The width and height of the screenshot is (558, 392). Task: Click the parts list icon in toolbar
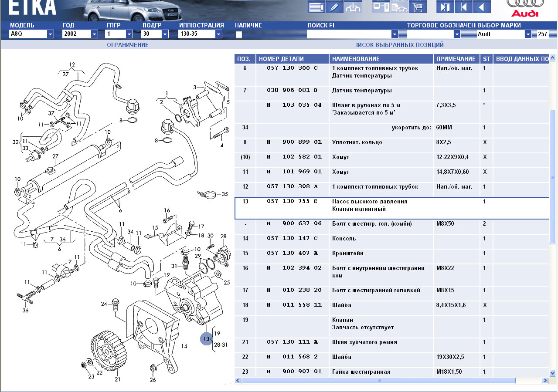click(x=316, y=7)
